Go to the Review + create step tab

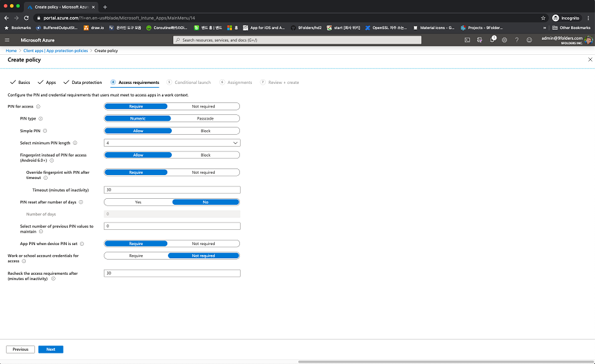[280, 83]
